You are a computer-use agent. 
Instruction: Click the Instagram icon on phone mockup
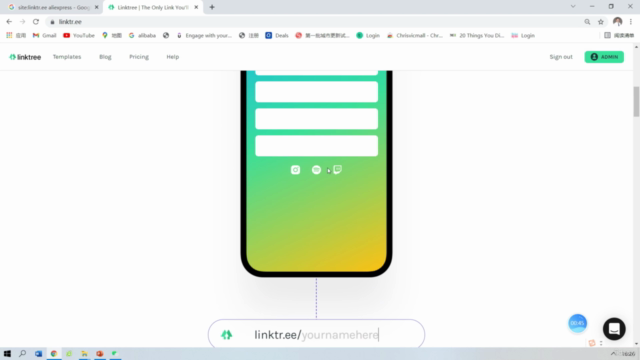coord(296,170)
